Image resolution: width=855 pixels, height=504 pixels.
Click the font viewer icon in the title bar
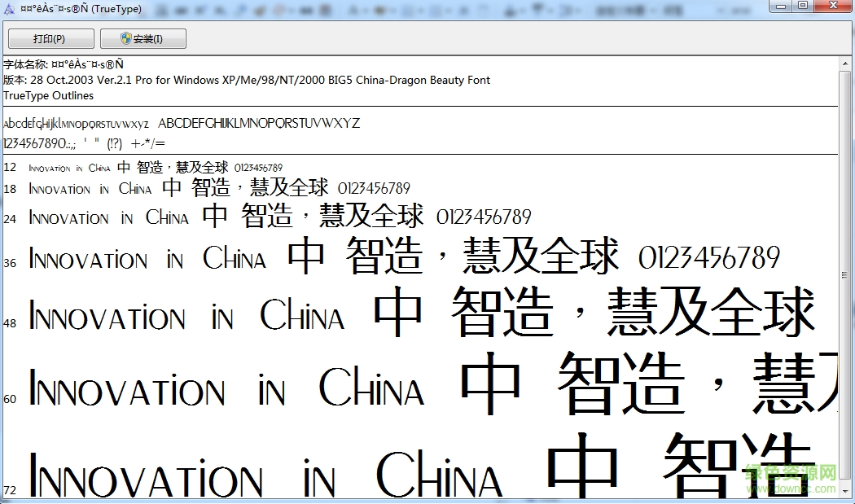point(8,8)
